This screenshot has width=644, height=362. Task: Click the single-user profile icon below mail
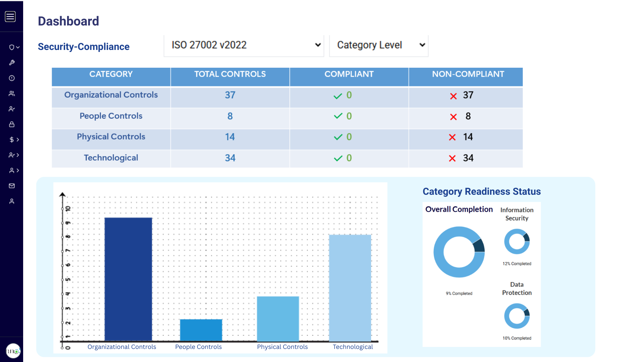pos(12,201)
